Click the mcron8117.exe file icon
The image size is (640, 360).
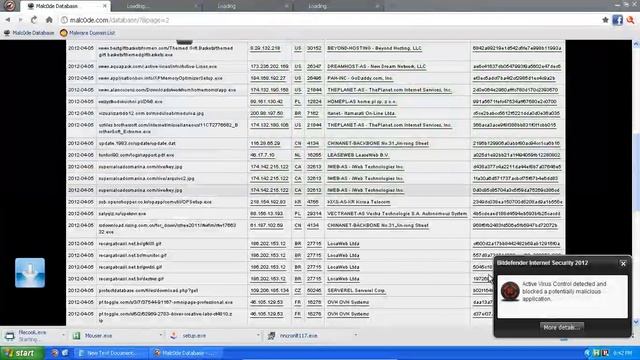click(x=271, y=336)
